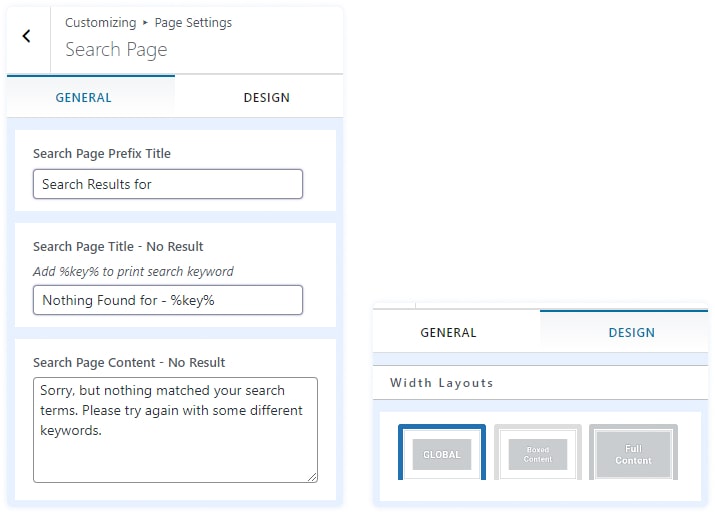Pick the Full Content width layout

coord(633,455)
